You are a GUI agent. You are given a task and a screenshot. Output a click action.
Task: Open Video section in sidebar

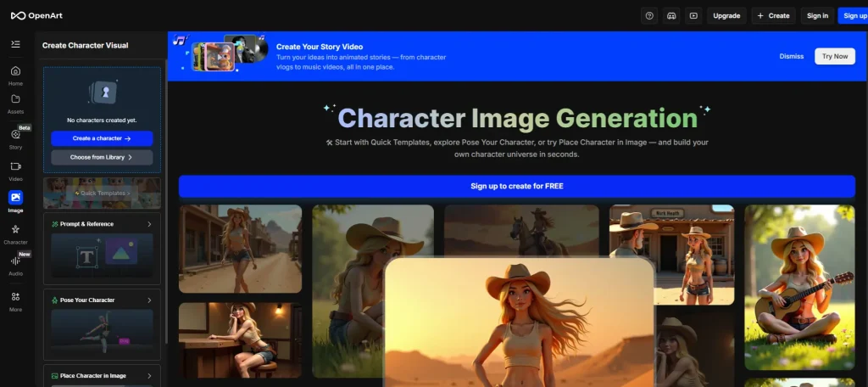(x=15, y=171)
